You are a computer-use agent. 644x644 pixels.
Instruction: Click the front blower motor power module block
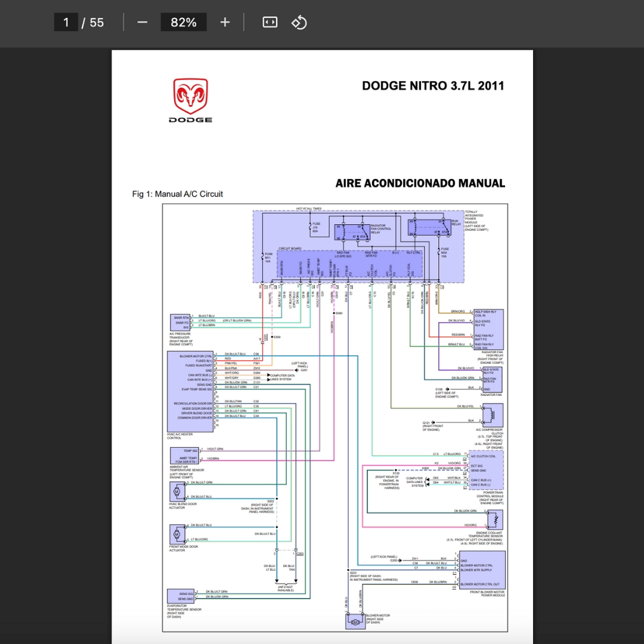482,569
